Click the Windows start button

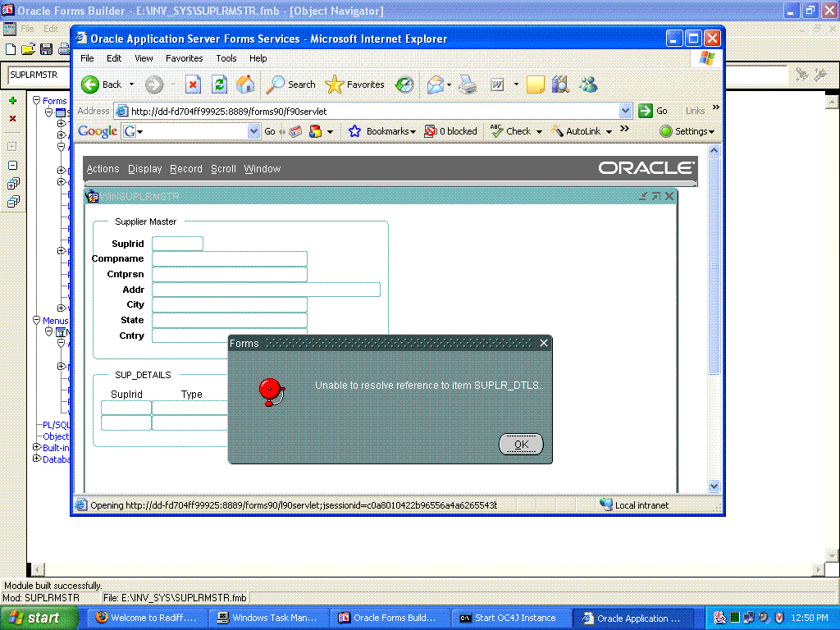pos(39,618)
